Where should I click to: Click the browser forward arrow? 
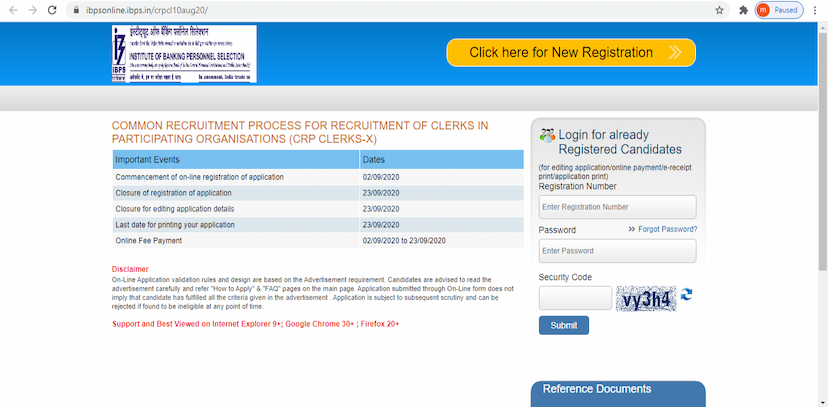[33, 10]
